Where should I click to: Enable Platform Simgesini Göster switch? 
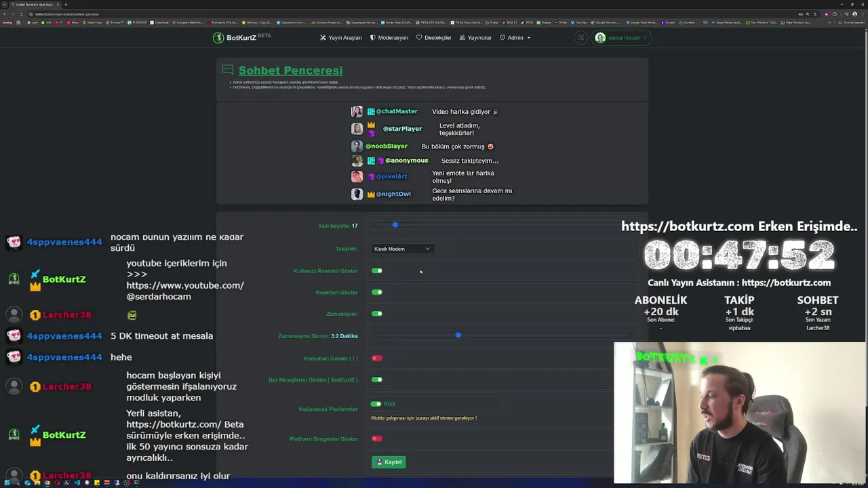point(377,439)
